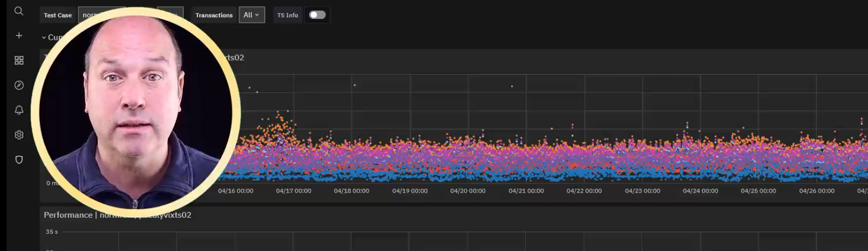Open Explore via the compass icon
Image resolution: width=868 pixels, height=251 pixels.
click(x=19, y=85)
